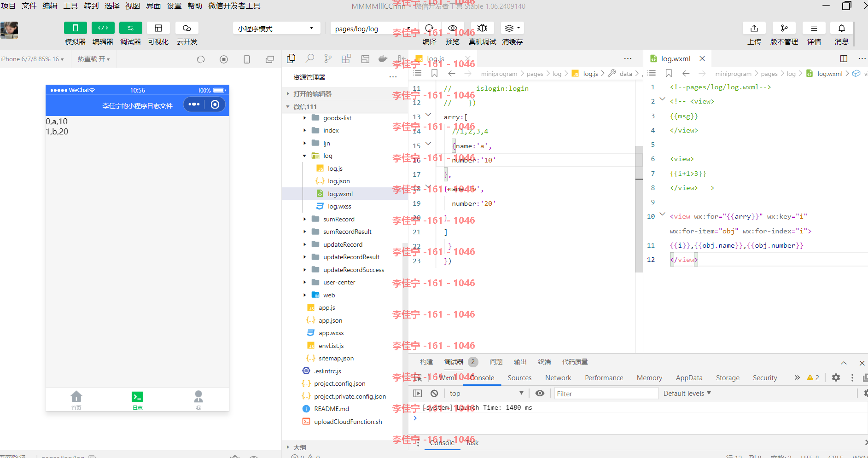
Task: Click the compile (编译) refresh icon
Action: tap(430, 28)
